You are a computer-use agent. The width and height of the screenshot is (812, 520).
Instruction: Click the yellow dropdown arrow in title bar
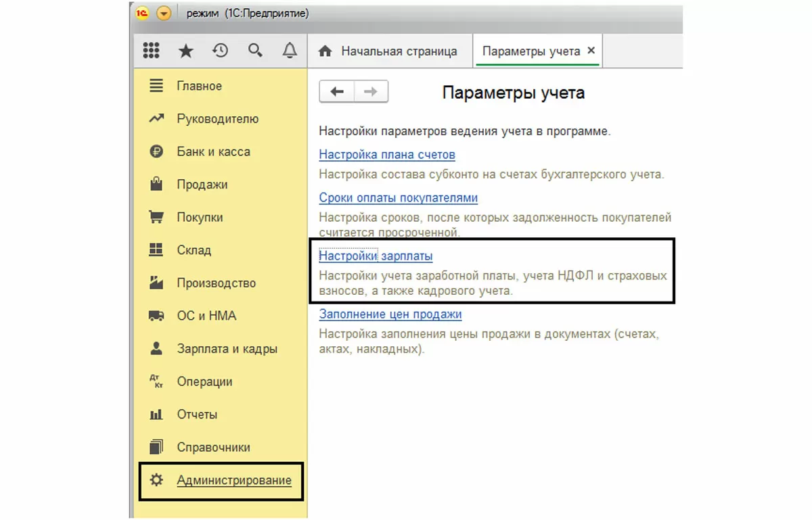coord(164,14)
